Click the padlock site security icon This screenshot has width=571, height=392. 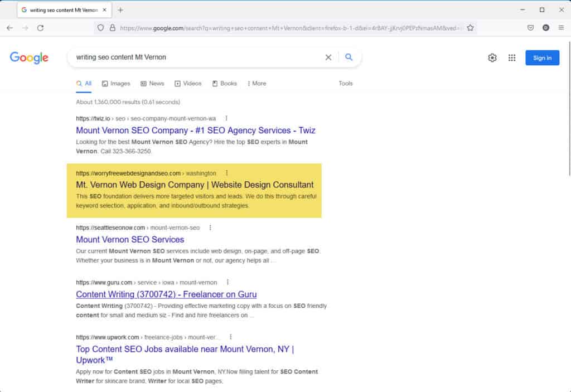[x=113, y=28]
